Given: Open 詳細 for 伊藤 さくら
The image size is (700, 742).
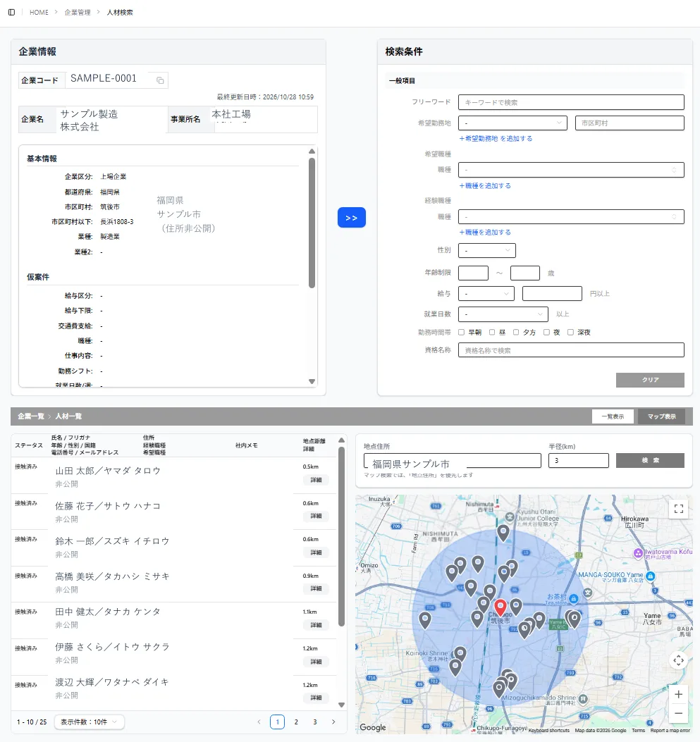Looking at the screenshot, I should click(316, 662).
